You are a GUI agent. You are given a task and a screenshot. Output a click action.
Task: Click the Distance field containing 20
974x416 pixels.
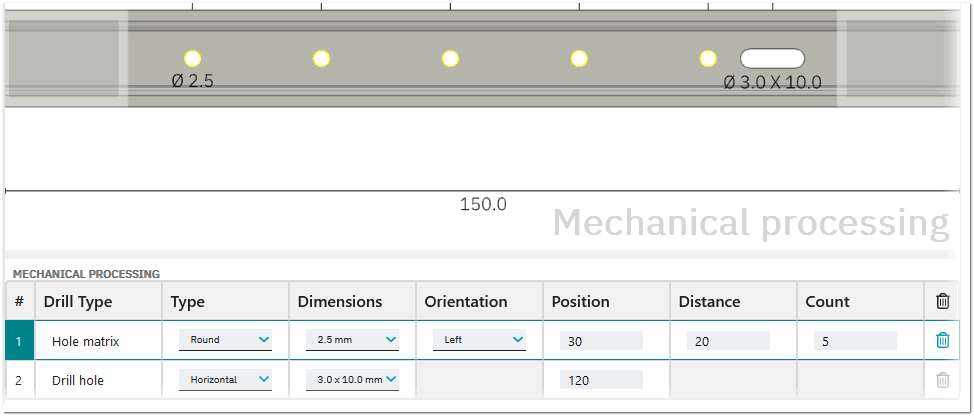pos(728,341)
